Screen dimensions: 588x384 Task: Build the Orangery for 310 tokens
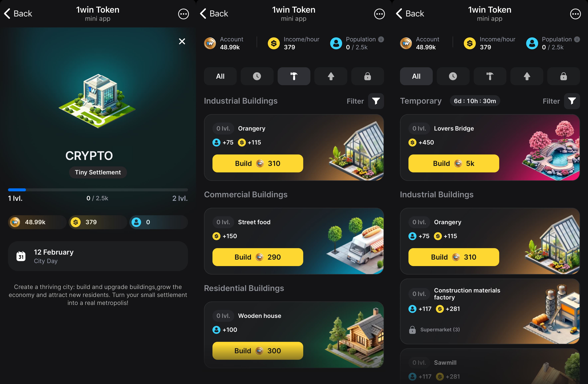click(x=258, y=163)
